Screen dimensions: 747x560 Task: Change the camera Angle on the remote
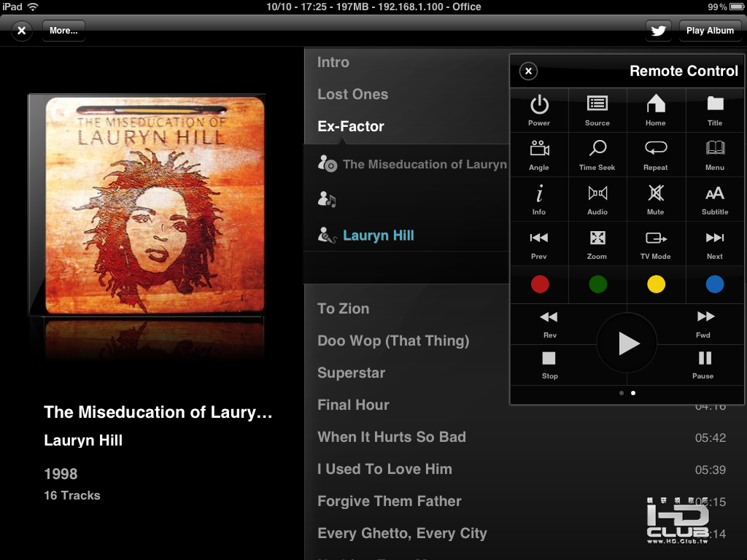click(x=539, y=155)
